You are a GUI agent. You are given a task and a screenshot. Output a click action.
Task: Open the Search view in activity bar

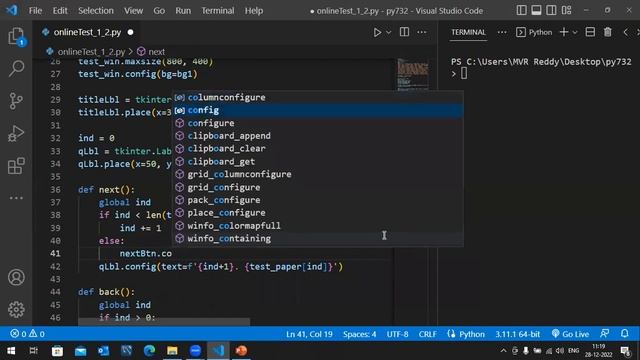click(16, 68)
